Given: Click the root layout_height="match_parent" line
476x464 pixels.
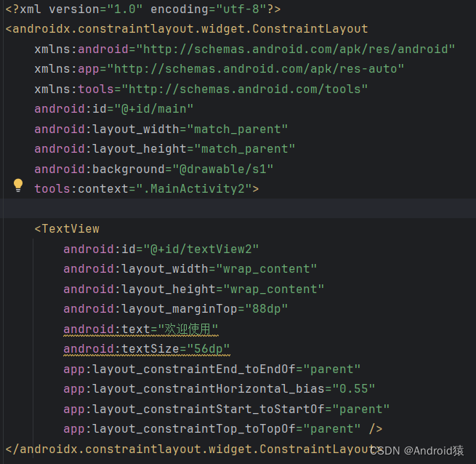Looking at the screenshot, I should (164, 149).
